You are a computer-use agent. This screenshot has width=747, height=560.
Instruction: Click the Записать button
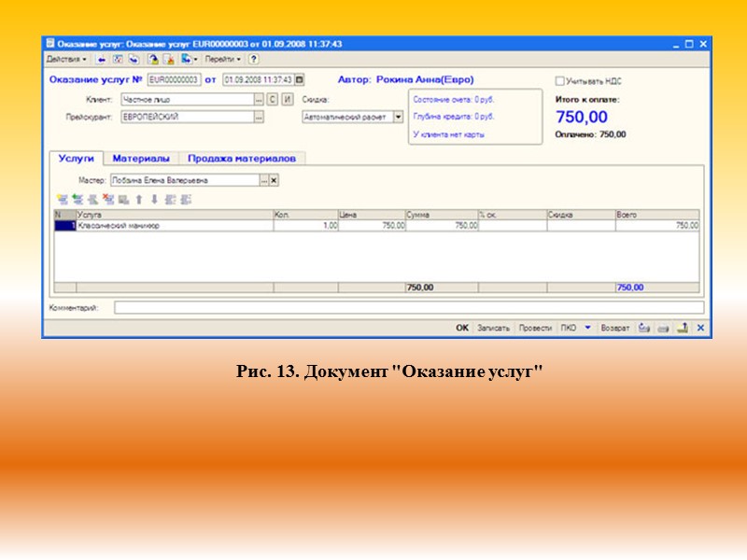tap(496, 329)
